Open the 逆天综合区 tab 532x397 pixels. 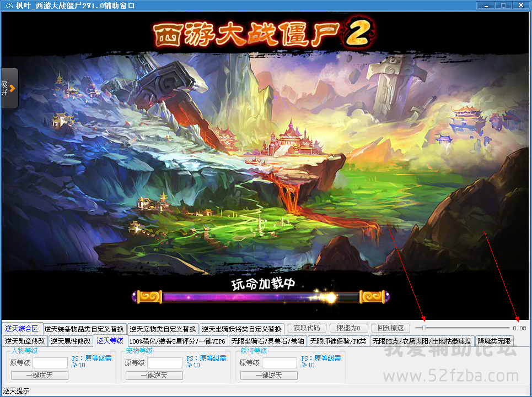pos(22,329)
